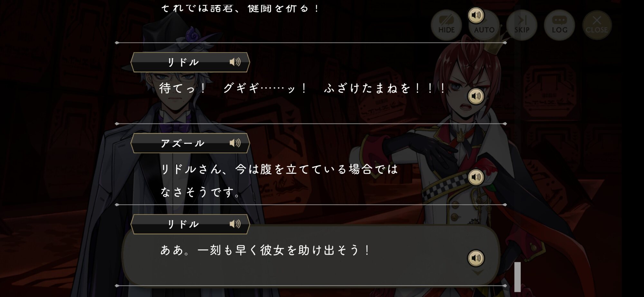Screen dimensions: 644x297
Task: Play round voice button for アズール's line
Action: (x=476, y=177)
